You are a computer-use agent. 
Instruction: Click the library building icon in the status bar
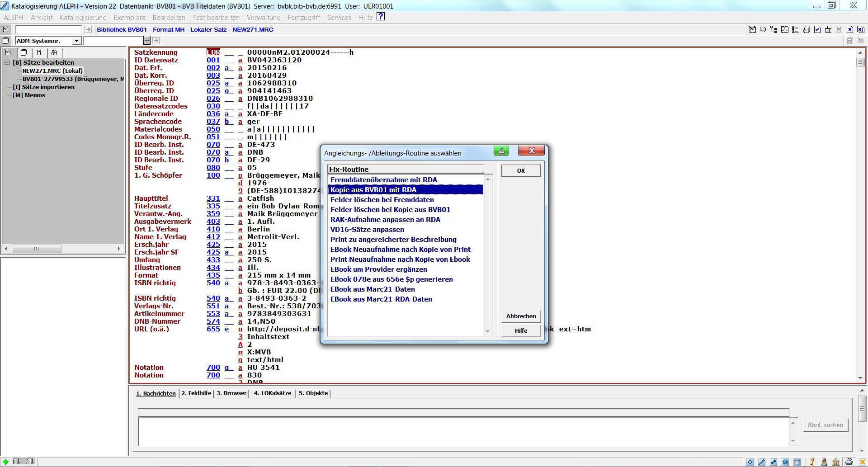pyautogui.click(x=836, y=462)
